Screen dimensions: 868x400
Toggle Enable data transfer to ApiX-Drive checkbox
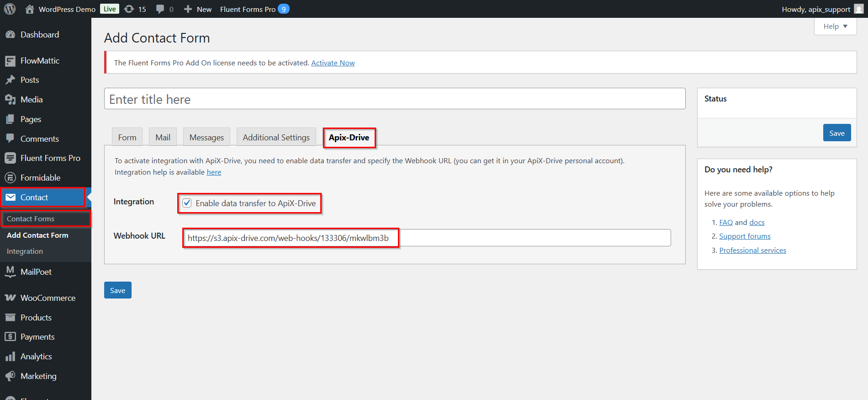tap(187, 203)
